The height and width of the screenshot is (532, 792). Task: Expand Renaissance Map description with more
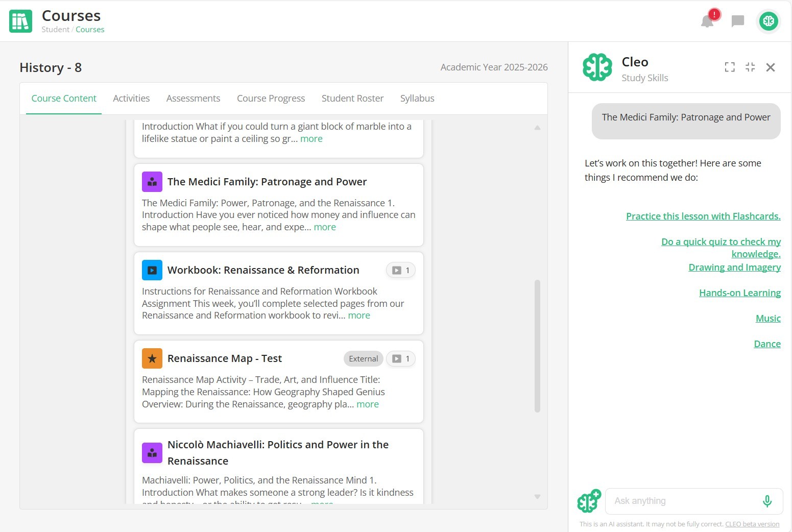click(x=368, y=404)
